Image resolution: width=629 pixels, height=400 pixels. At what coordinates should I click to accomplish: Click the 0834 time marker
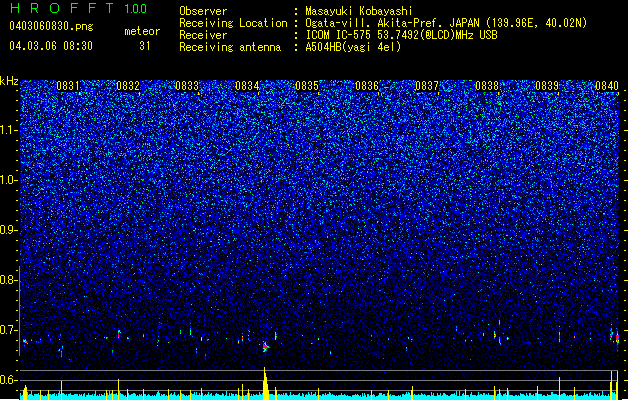point(247,86)
